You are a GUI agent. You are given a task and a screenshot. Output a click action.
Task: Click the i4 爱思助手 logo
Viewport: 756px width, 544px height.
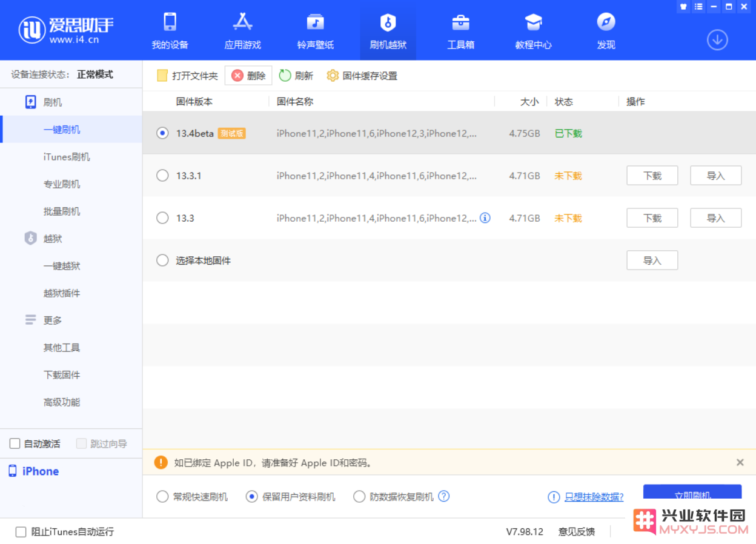65,30
